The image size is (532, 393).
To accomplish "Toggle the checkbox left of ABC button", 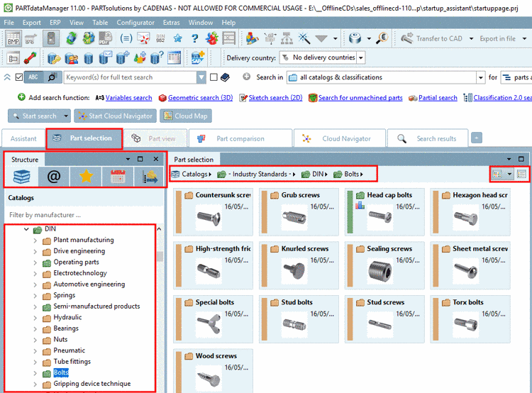I will pos(19,77).
